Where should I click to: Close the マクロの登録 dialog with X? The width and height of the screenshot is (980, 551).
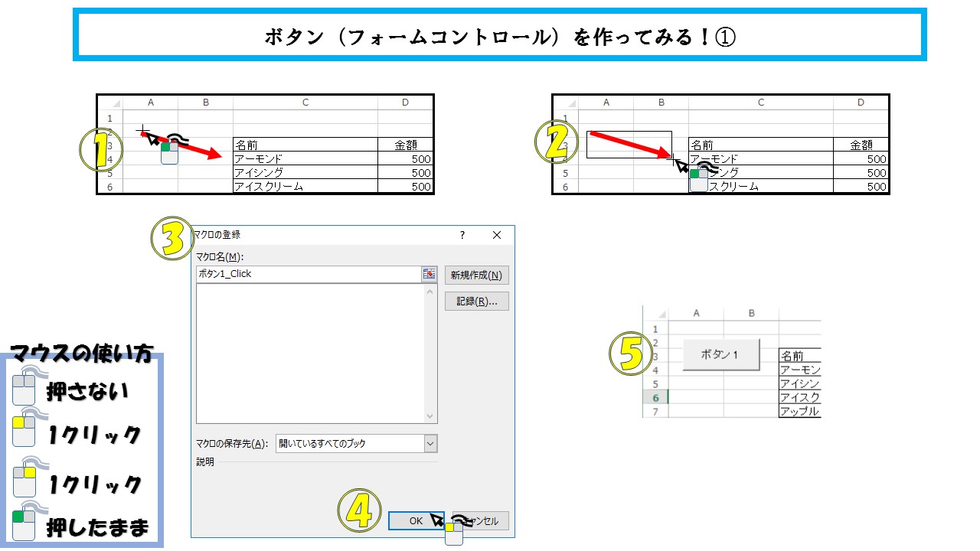coord(497,236)
